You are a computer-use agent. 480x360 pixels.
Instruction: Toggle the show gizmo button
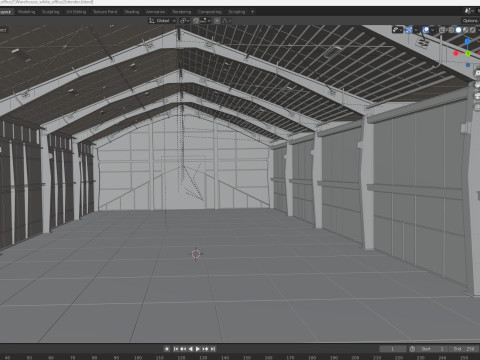pos(409,30)
